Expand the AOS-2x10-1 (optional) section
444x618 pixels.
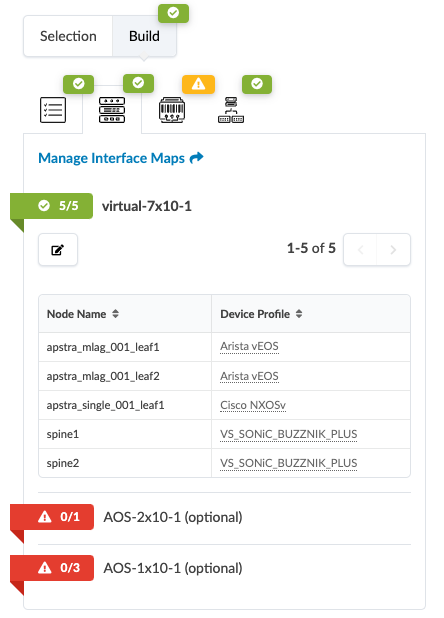tap(173, 517)
